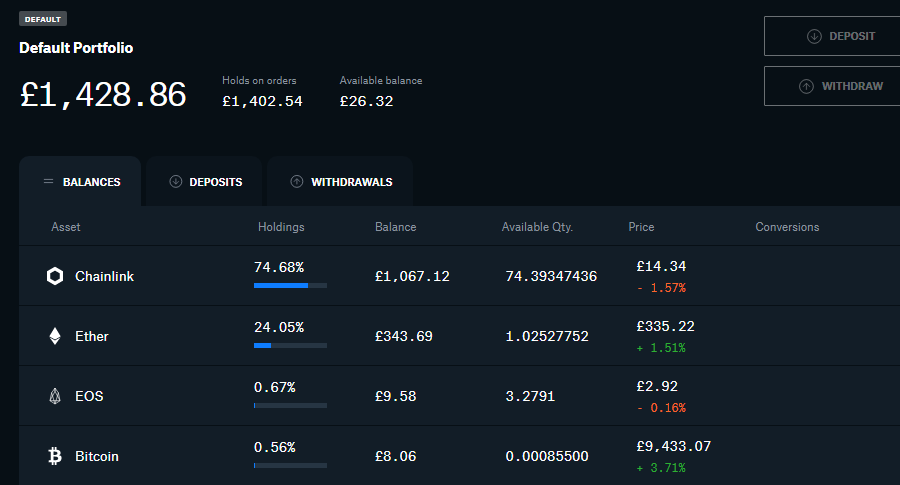Click the available balance amount £26.32
The width and height of the screenshot is (900, 485).
pos(366,101)
